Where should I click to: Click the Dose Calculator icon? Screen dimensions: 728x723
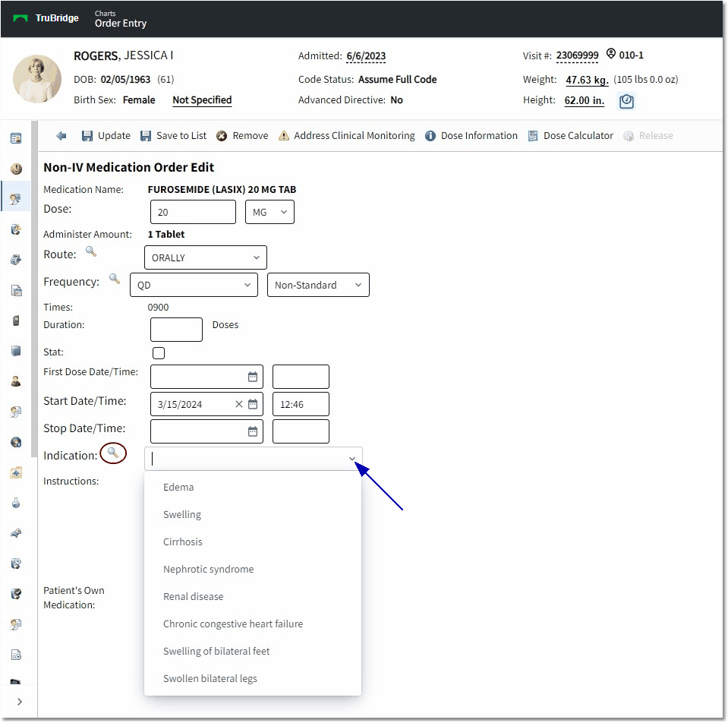point(533,136)
